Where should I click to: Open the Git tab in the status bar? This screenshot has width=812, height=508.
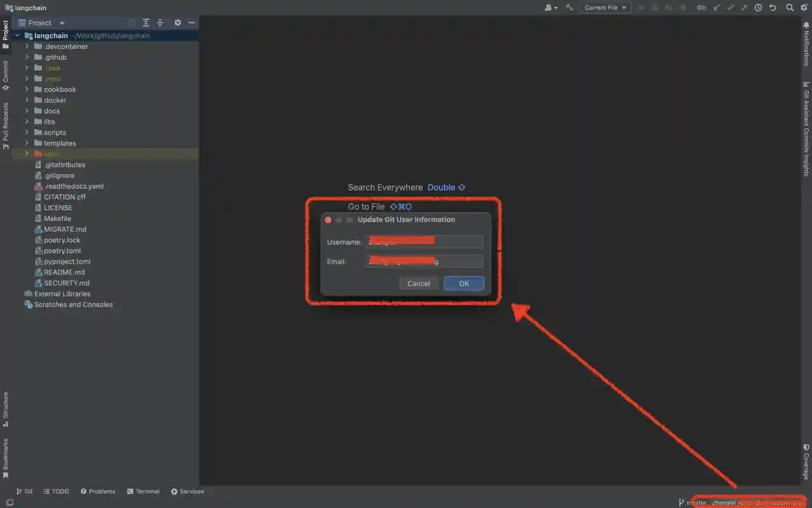[23, 491]
